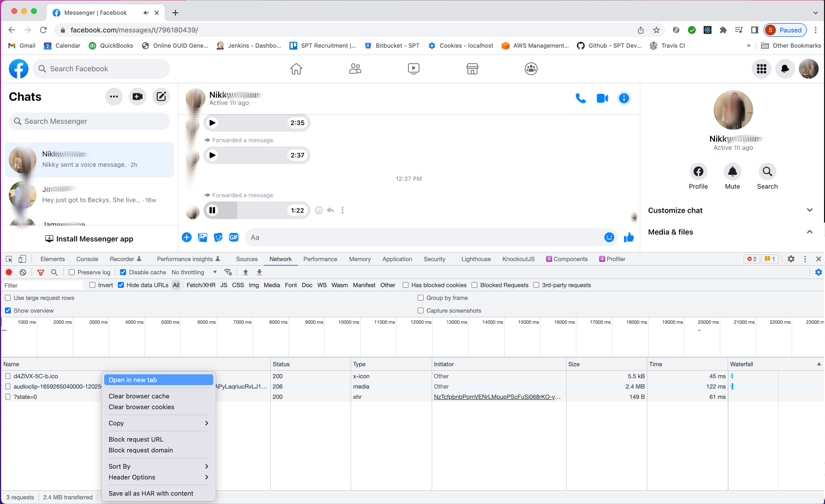
Task: Go to Facebook Home icon
Action: click(x=296, y=69)
